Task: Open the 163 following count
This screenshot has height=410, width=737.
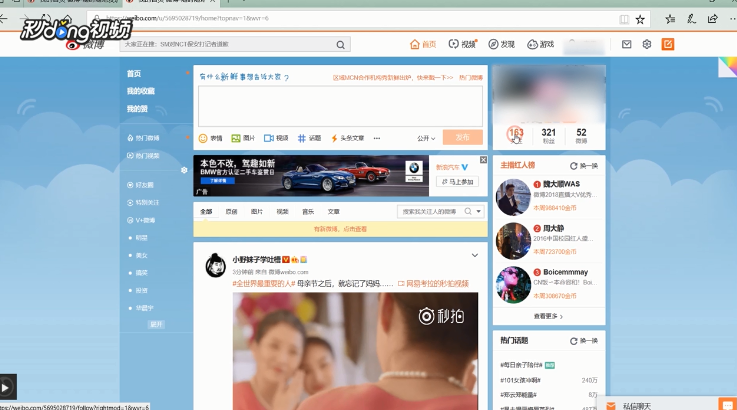Action: tap(515, 135)
